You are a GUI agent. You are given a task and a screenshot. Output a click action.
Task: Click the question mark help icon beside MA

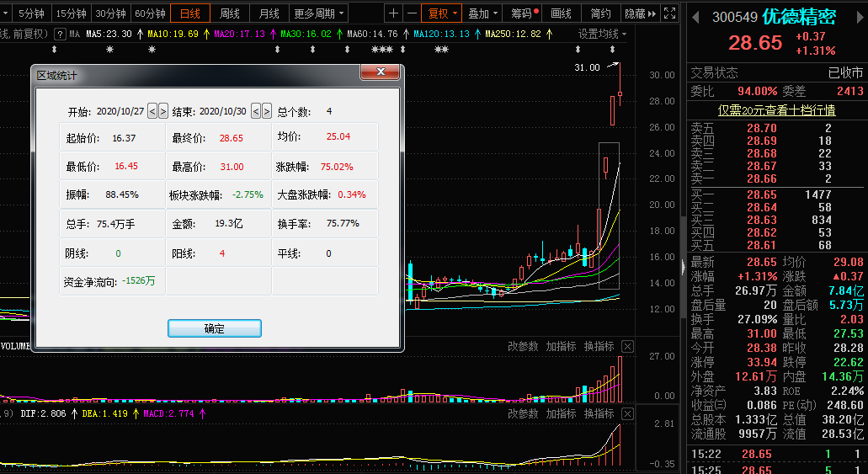(x=60, y=35)
